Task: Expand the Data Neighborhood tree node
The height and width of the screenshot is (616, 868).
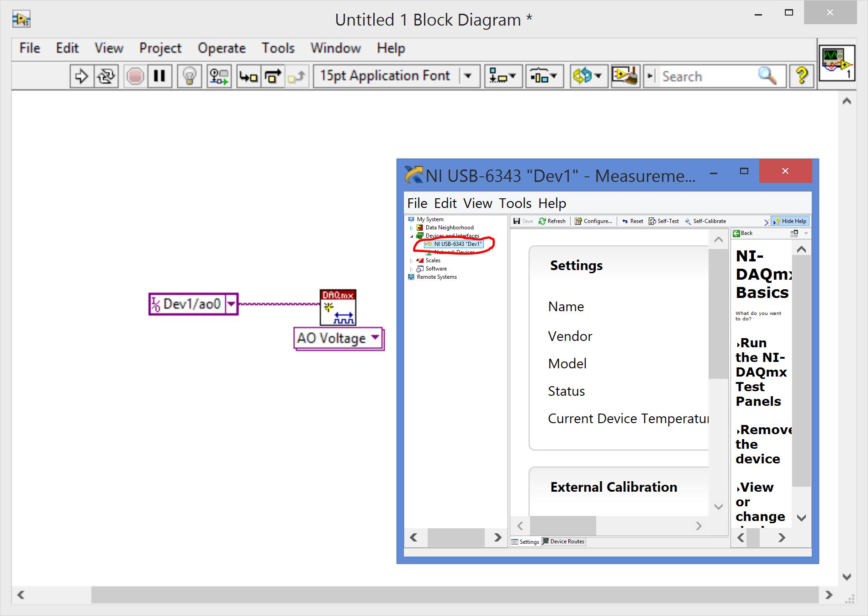Action: click(411, 228)
